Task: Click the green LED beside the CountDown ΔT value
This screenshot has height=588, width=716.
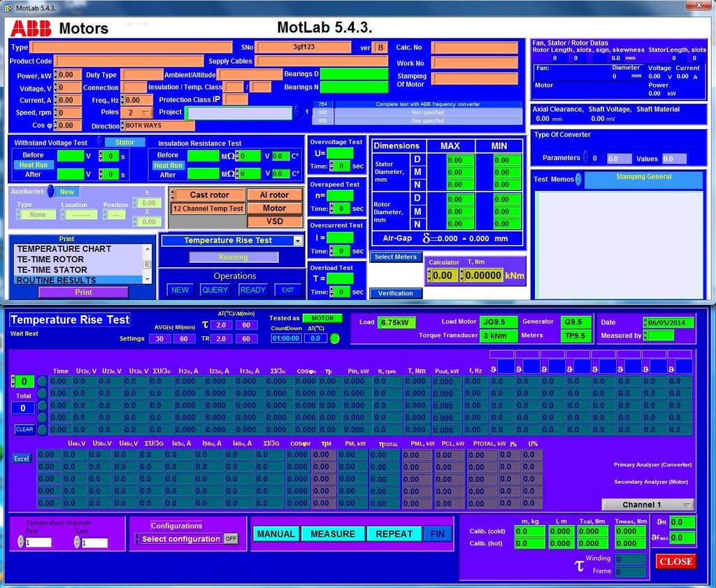Action: coord(335,338)
